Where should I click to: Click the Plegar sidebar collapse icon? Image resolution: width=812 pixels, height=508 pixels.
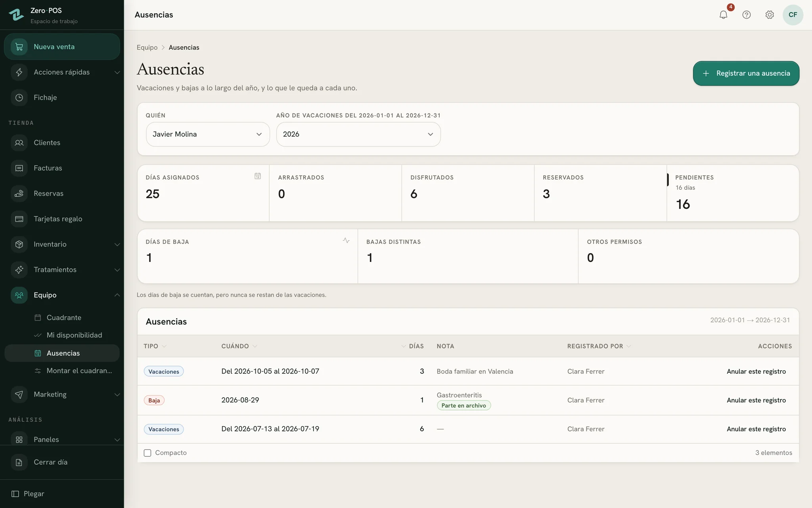click(15, 494)
